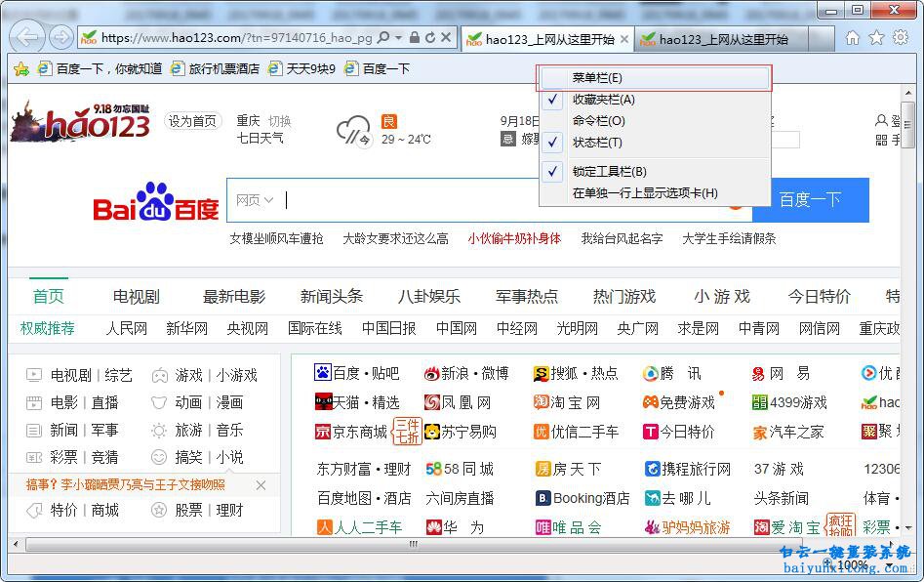
Task: Disable 状态栏 in context menu
Action: (598, 143)
